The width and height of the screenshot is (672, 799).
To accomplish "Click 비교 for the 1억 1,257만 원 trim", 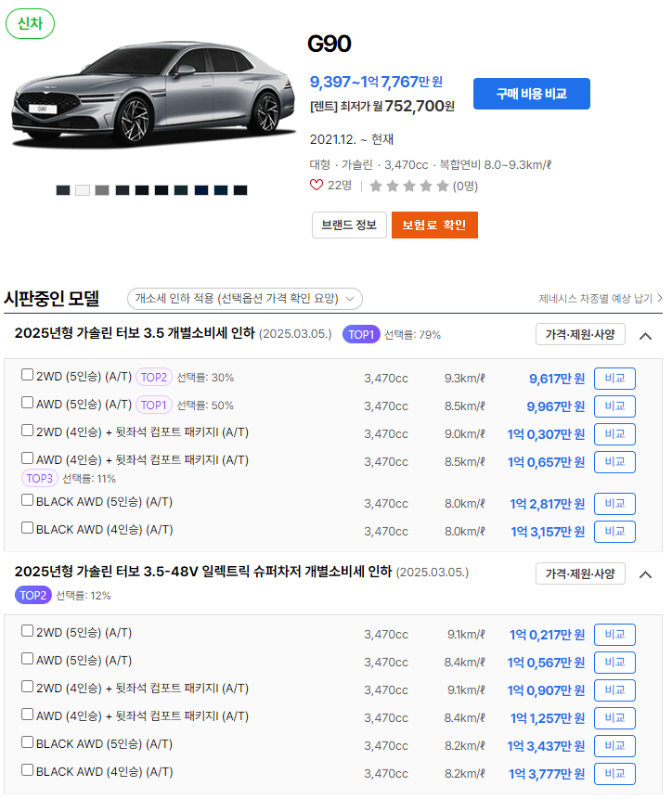I will (x=614, y=718).
